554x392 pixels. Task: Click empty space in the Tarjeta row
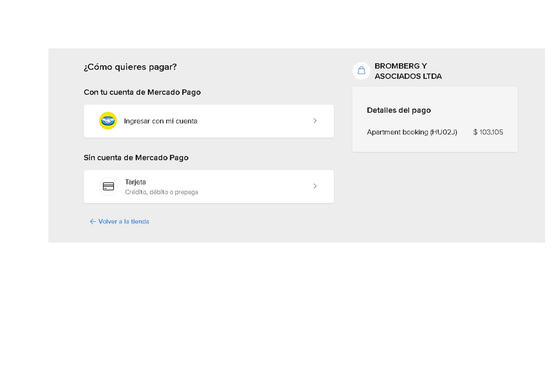pyautogui.click(x=254, y=187)
